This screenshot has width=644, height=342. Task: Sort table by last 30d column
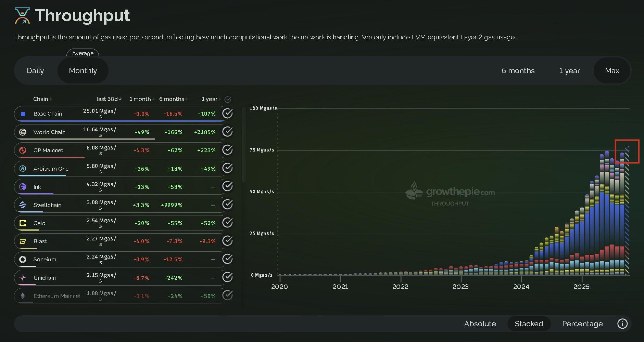coord(109,99)
